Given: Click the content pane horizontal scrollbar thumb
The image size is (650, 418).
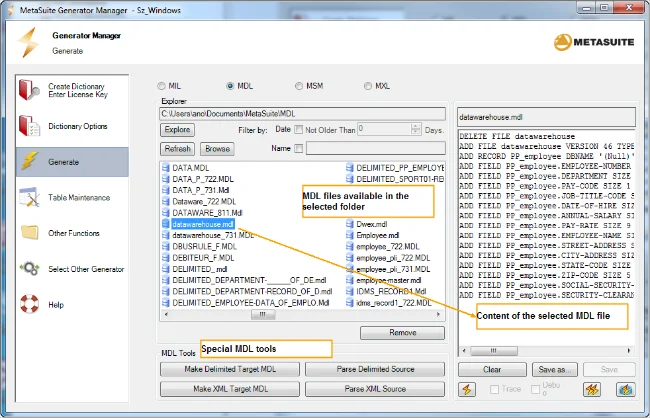Looking at the screenshot, I should point(494,351).
